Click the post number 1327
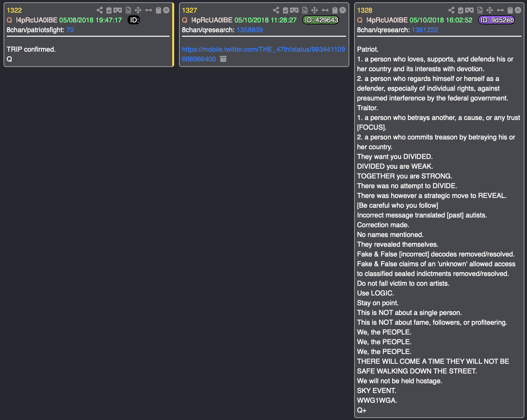This screenshot has height=420, width=527. (189, 10)
